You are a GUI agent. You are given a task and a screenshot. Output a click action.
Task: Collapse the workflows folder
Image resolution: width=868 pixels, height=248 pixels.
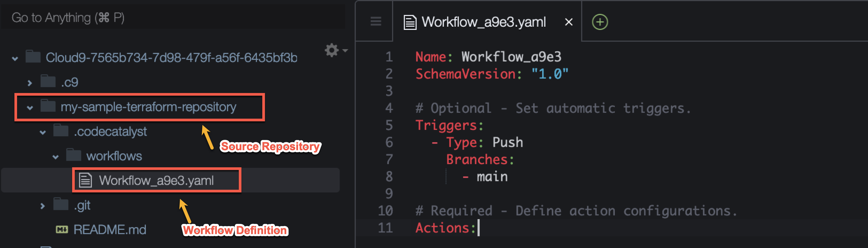pos(55,156)
